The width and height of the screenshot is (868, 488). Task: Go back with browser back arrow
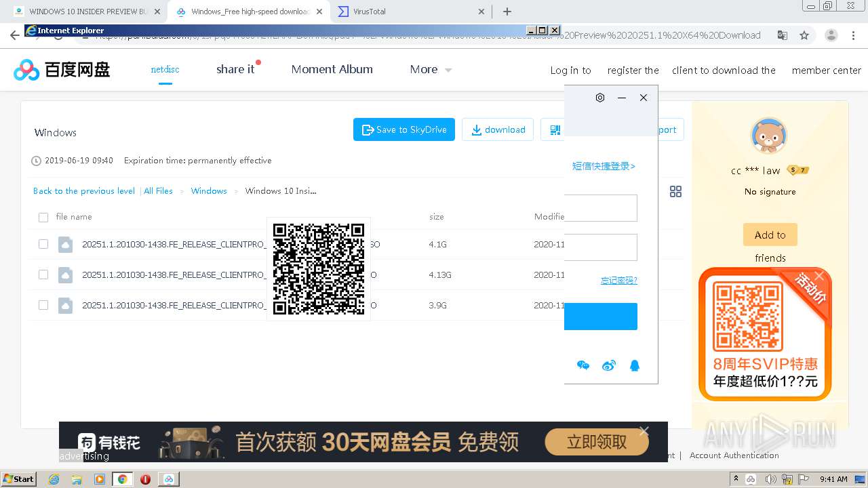coord(15,35)
